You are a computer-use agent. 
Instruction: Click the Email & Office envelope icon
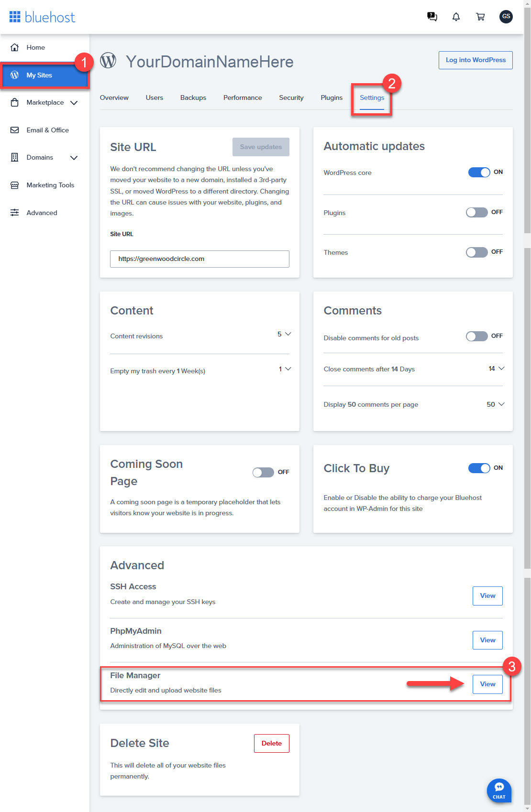point(15,130)
